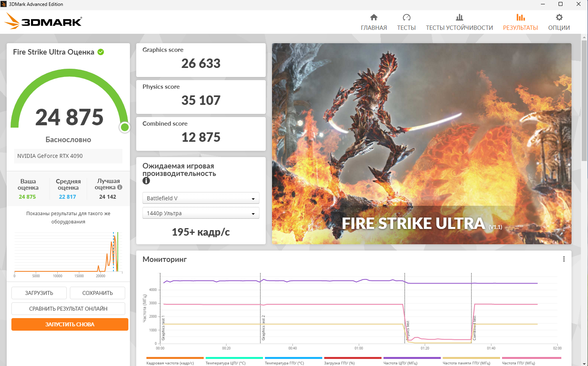Click the СОХРАНИТЬ button
588x366 pixels.
(97, 293)
